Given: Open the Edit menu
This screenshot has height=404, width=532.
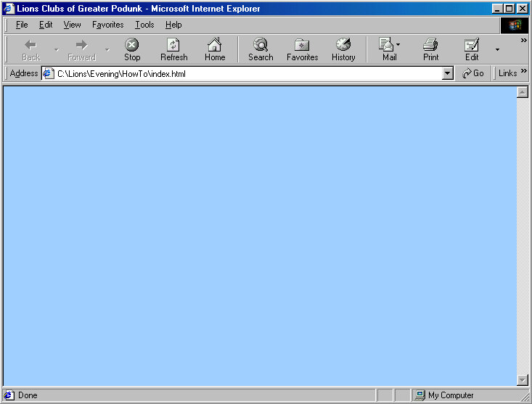Looking at the screenshot, I should (x=46, y=25).
